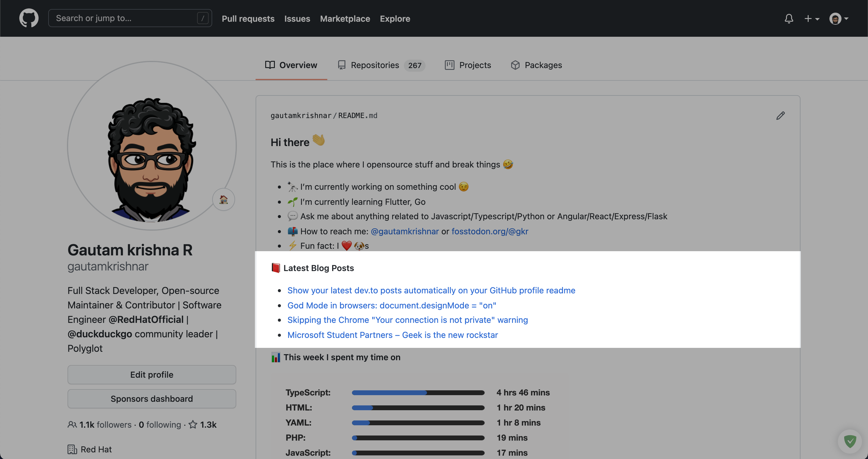Click the Repositories repo icon
This screenshot has width=868, height=459.
[x=342, y=65]
